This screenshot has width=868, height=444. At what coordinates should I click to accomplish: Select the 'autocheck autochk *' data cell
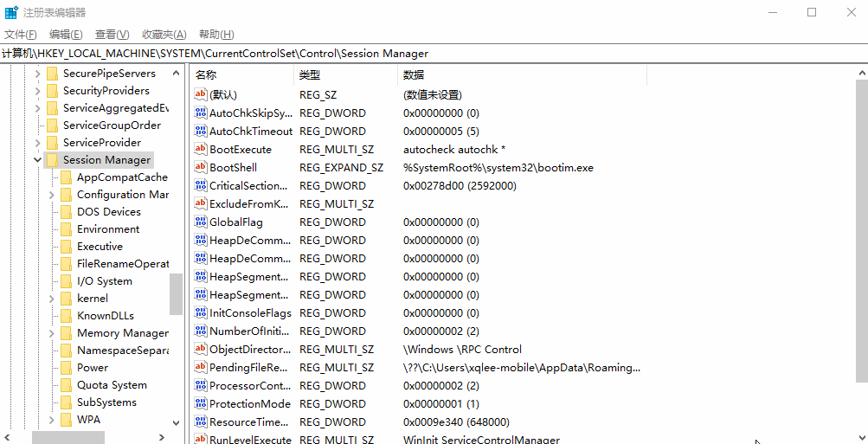point(454,150)
